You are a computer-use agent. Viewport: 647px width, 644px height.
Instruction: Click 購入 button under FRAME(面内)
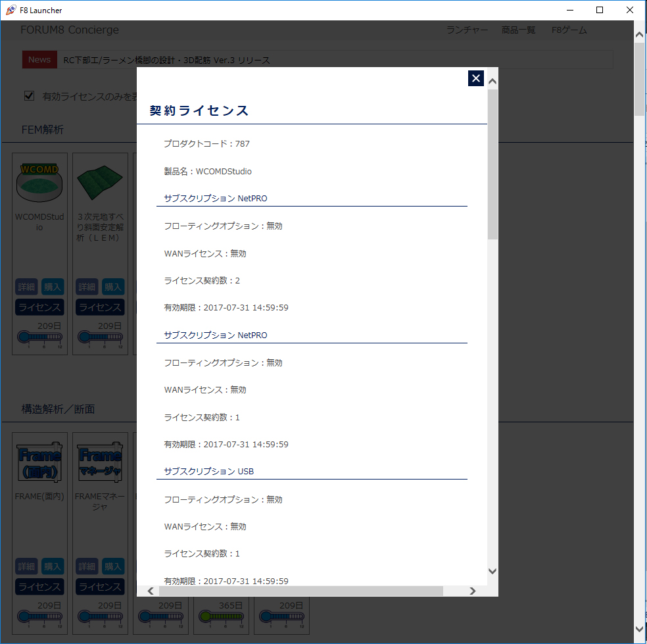coord(53,566)
